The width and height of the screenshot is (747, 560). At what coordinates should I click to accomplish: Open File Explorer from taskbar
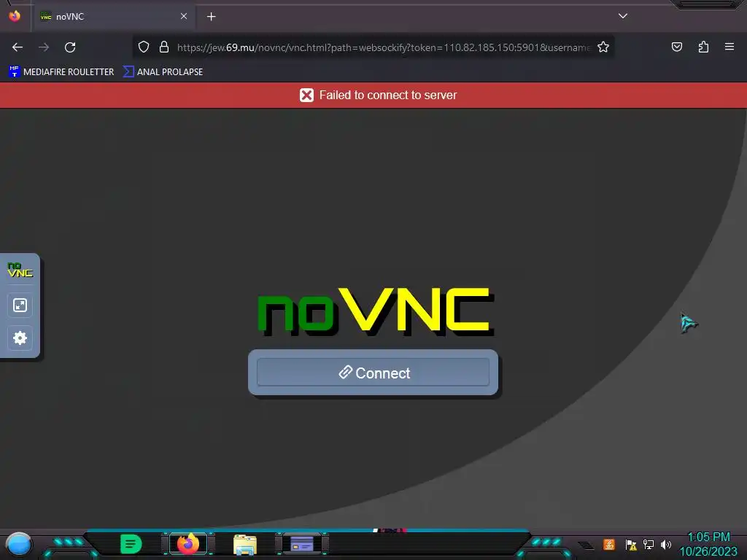point(245,544)
